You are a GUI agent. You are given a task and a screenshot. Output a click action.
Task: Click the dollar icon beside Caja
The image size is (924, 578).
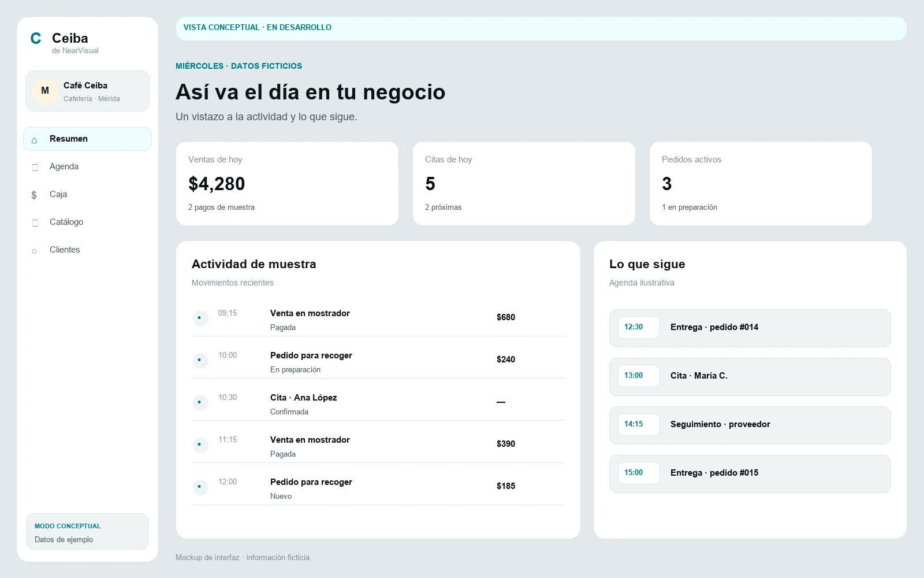[x=34, y=195]
